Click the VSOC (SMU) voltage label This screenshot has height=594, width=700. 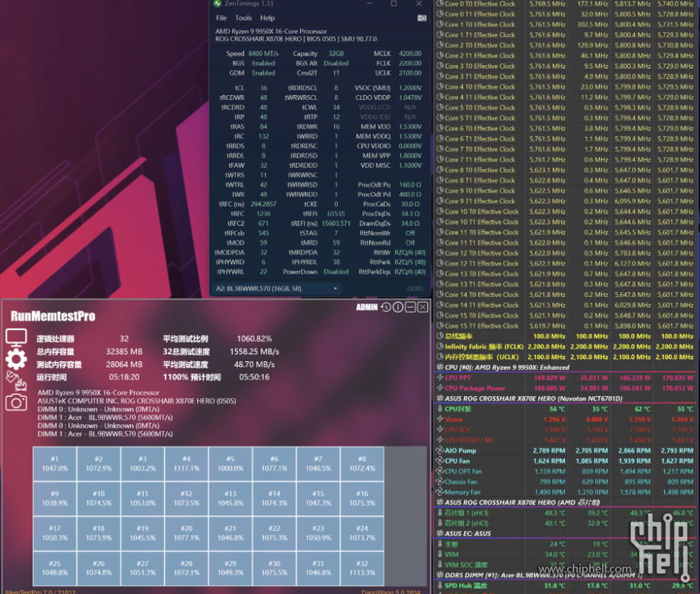pyautogui.click(x=372, y=88)
